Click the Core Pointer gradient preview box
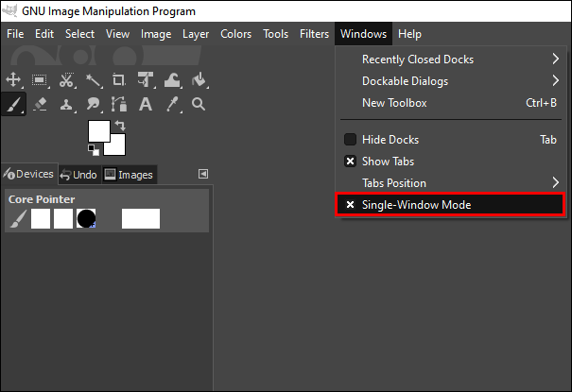Screen dimensions: 572x392 pos(141,218)
